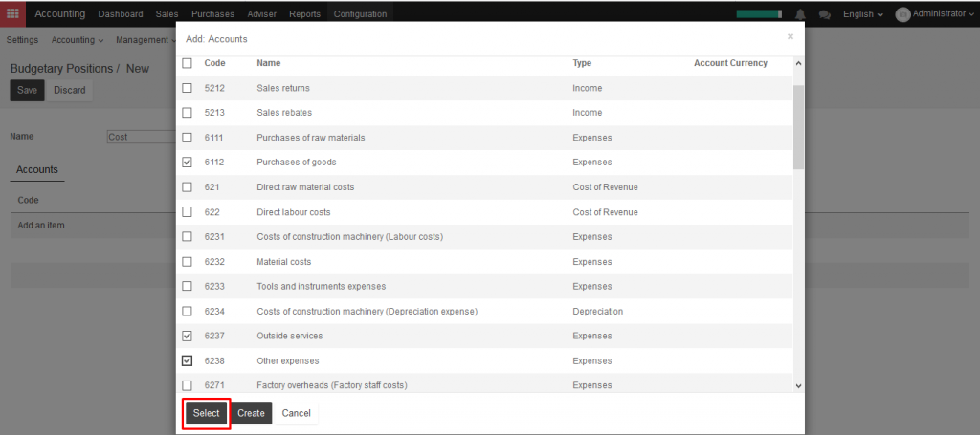Open the Sales menu
Screen dimensions: 980x435
click(x=167, y=13)
